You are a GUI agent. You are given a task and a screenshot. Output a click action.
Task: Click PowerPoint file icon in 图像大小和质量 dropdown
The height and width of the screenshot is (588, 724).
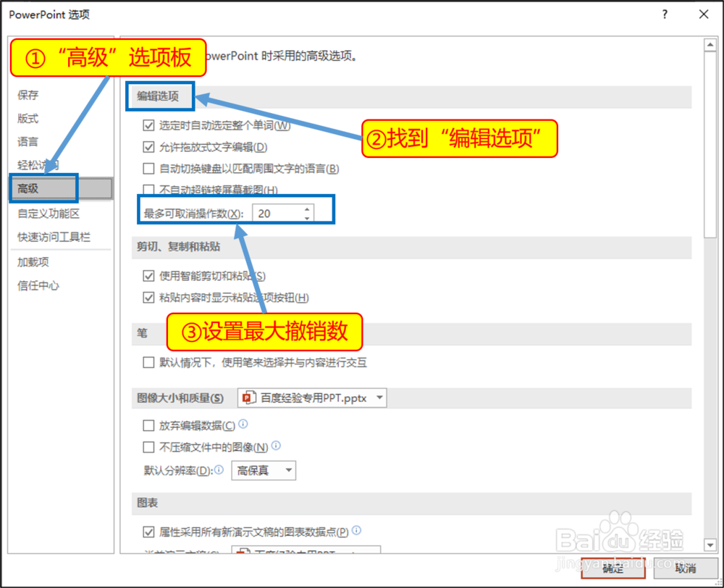(x=249, y=398)
